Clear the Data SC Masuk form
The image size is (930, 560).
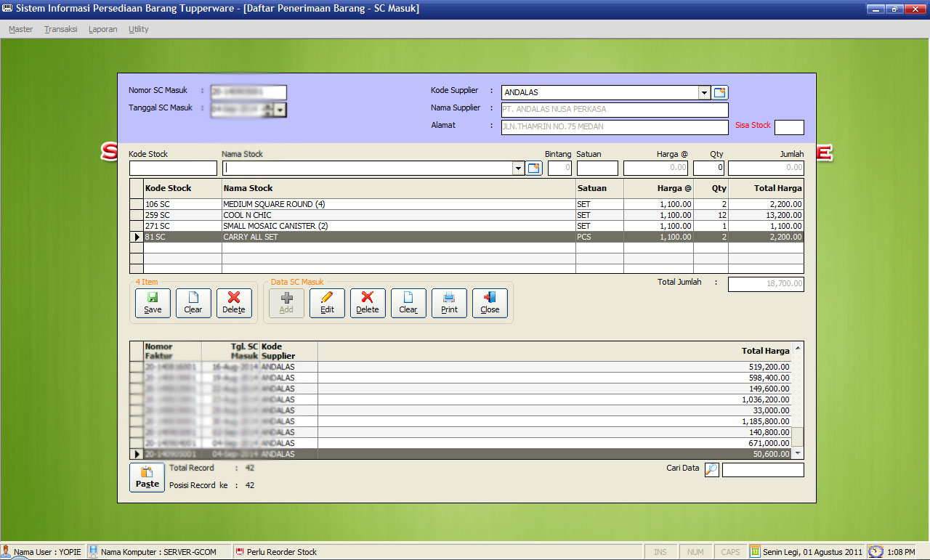(408, 303)
